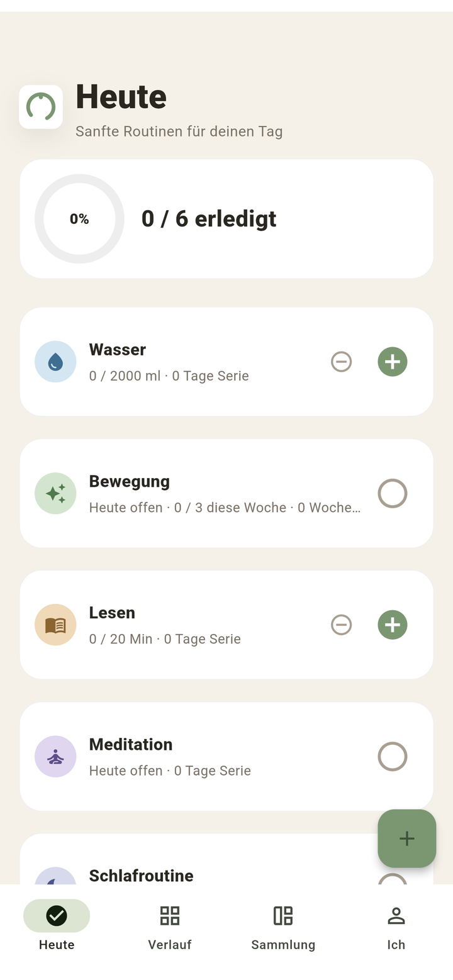The height and width of the screenshot is (980, 453).
Task: Tap the green sparkles Bewegung icon
Action: [x=55, y=493]
